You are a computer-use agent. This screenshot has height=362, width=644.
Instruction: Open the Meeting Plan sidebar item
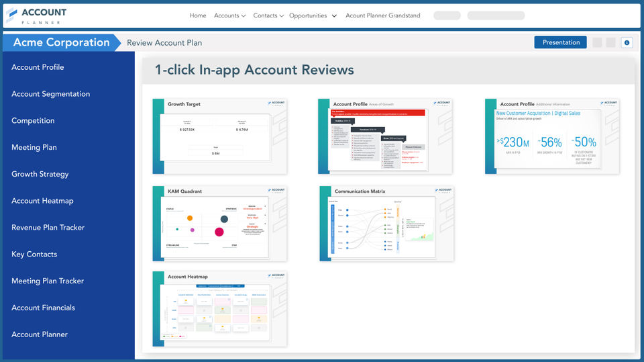(x=34, y=147)
